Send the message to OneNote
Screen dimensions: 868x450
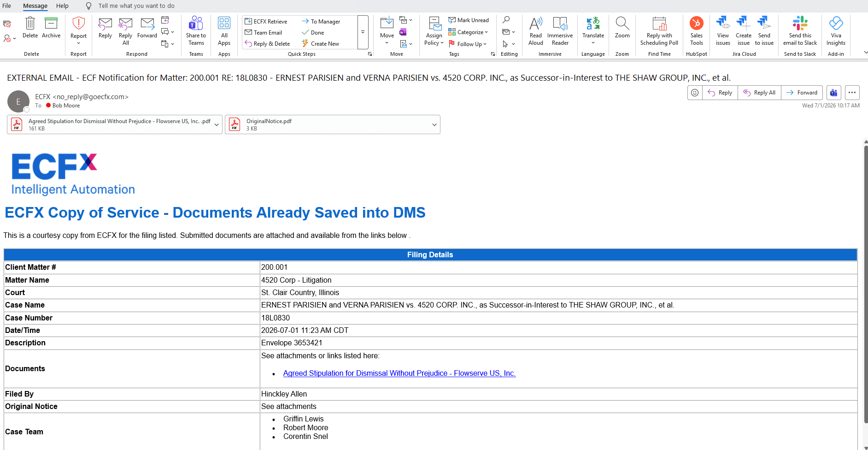coord(403,32)
